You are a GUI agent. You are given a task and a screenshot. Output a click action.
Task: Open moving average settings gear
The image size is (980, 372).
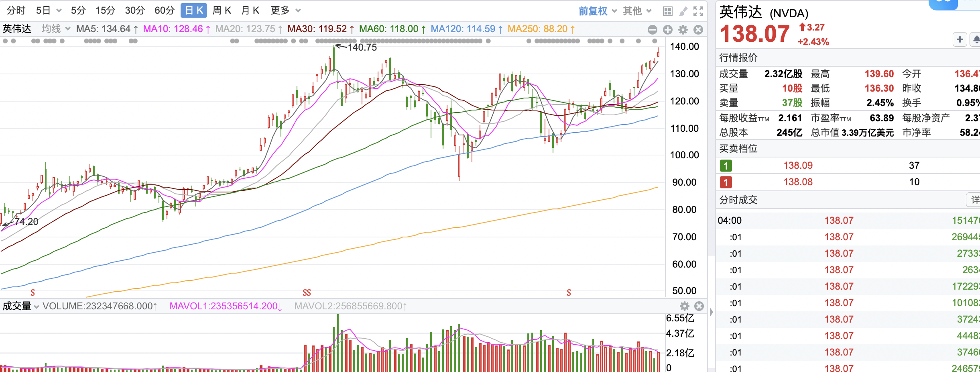(683, 29)
